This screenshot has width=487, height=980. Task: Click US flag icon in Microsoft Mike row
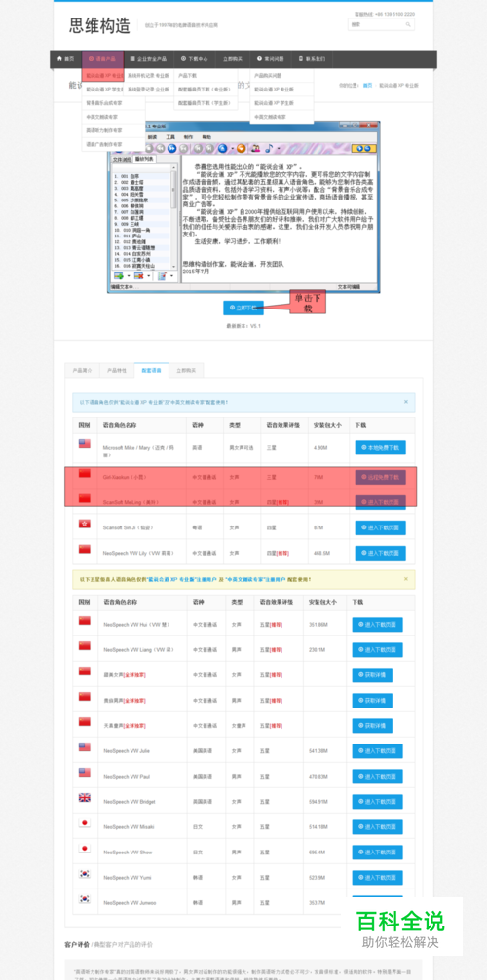pyautogui.click(x=85, y=443)
